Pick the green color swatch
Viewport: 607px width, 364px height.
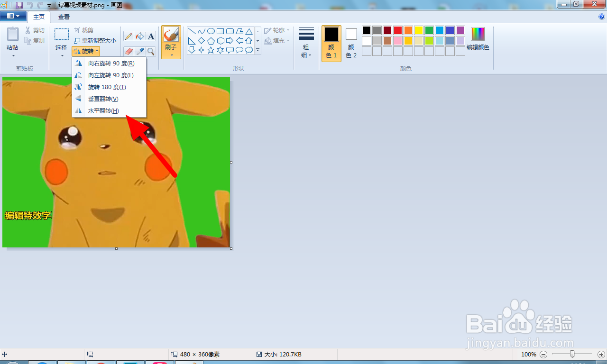tap(429, 30)
